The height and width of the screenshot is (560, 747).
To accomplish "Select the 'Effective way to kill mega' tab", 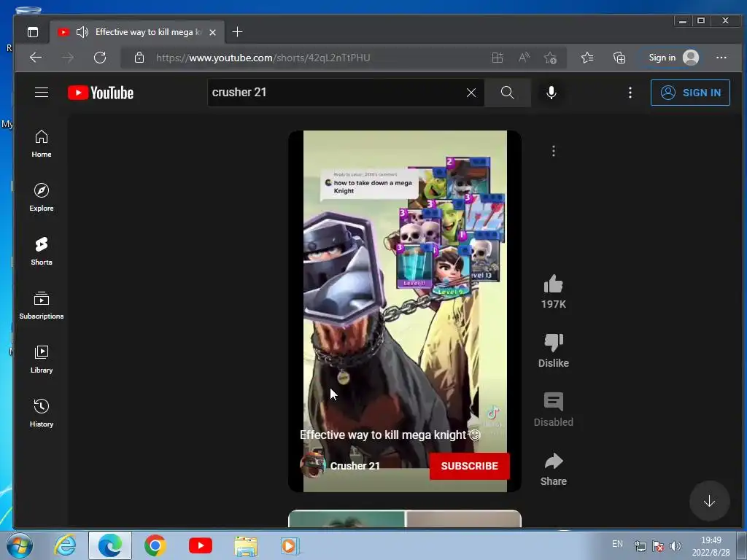I will (136, 32).
